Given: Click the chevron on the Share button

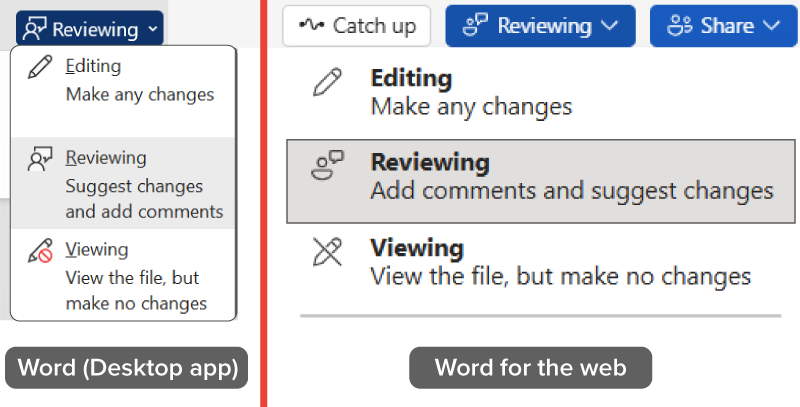Looking at the screenshot, I should pyautogui.click(x=771, y=26).
